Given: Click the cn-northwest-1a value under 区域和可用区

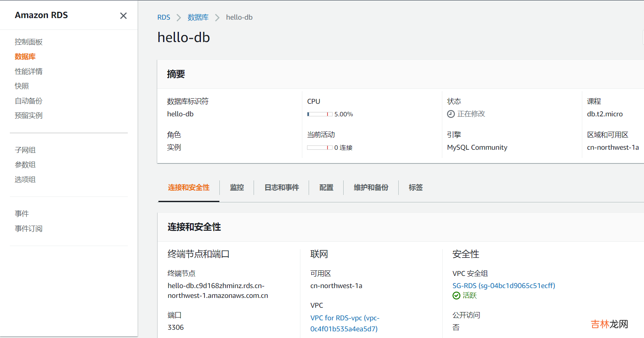Looking at the screenshot, I should (x=613, y=147).
